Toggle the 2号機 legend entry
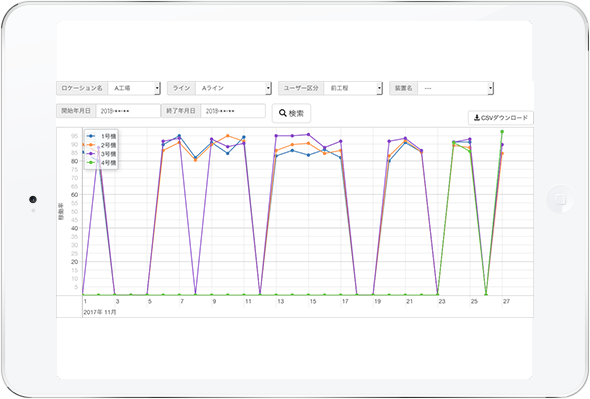Viewport: 590px width, 399px height. click(x=102, y=145)
